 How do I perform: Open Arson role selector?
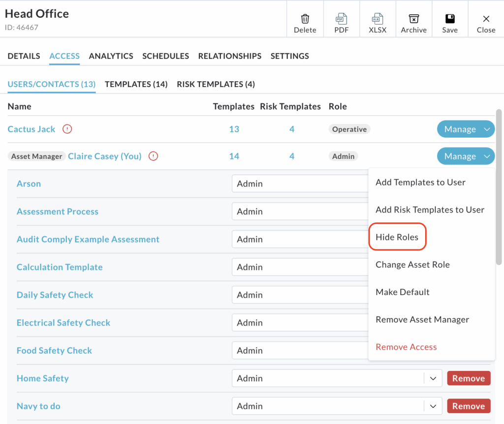coord(299,184)
